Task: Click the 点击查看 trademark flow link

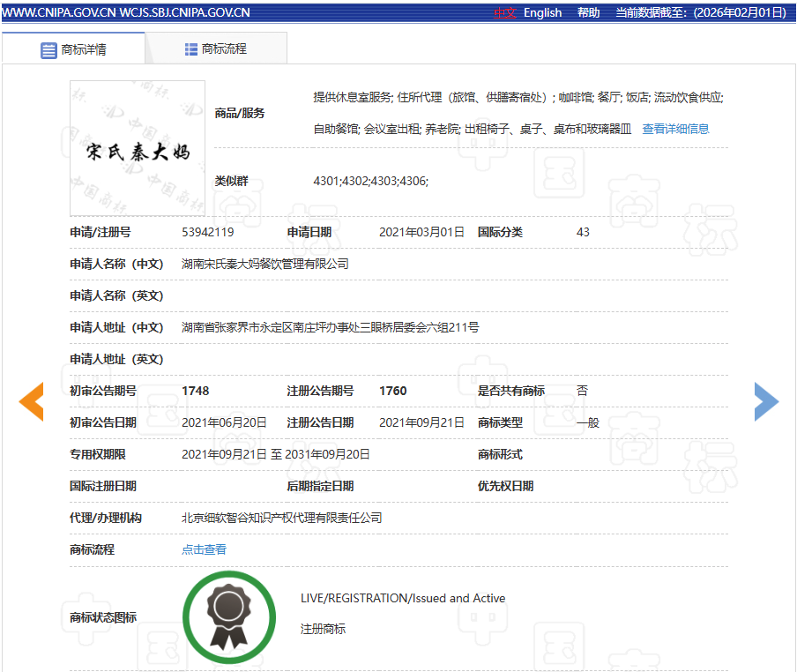Action: 204,549
